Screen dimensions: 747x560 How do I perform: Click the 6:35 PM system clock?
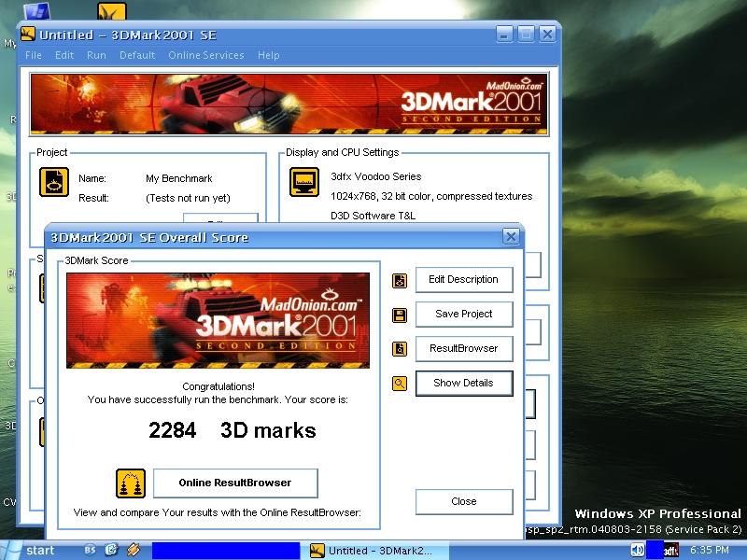pyautogui.click(x=710, y=550)
